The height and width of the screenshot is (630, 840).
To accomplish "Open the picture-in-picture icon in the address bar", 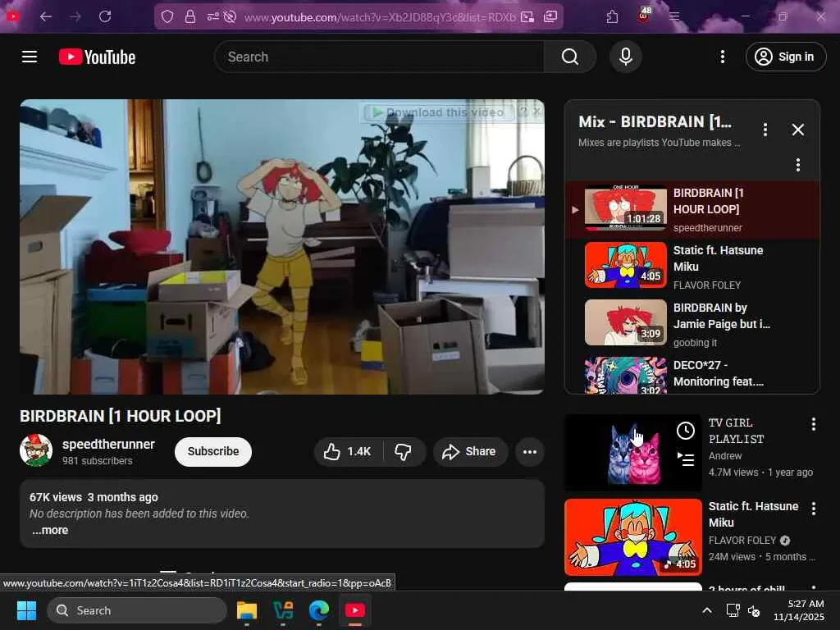I will [527, 16].
